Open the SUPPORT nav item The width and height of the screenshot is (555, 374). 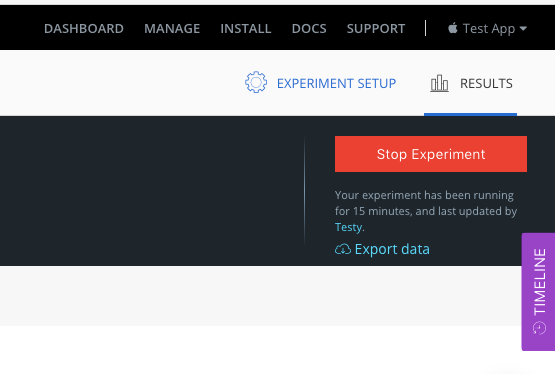pyautogui.click(x=376, y=29)
